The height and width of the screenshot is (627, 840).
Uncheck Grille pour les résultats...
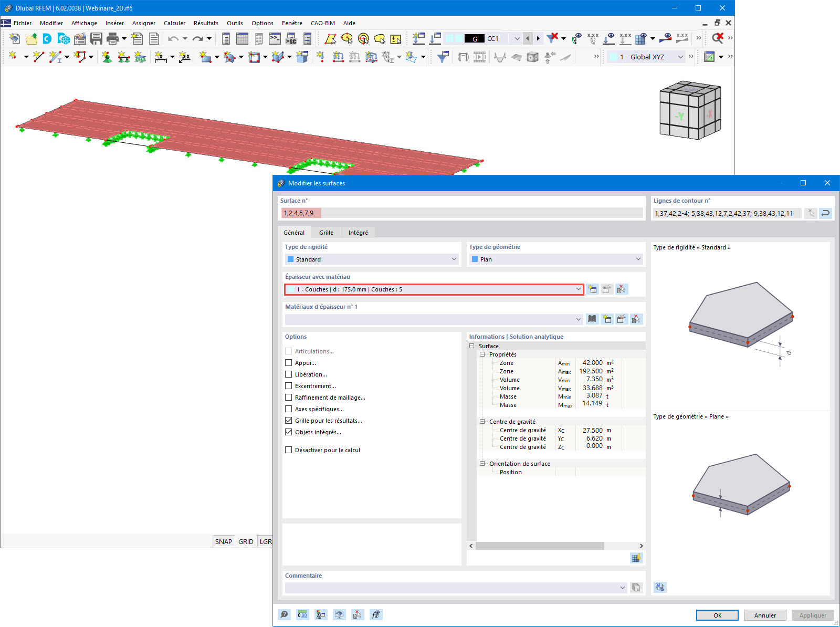tap(288, 421)
